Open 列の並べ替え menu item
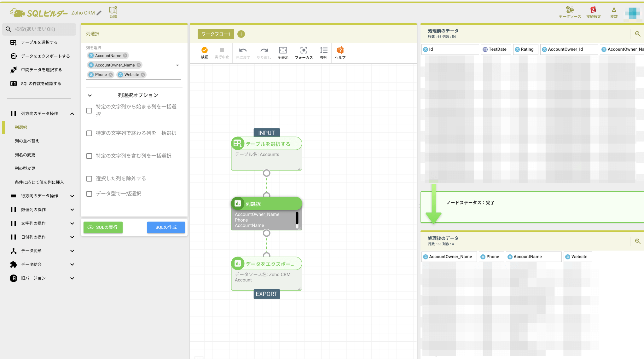The width and height of the screenshot is (644, 359). pyautogui.click(x=27, y=141)
